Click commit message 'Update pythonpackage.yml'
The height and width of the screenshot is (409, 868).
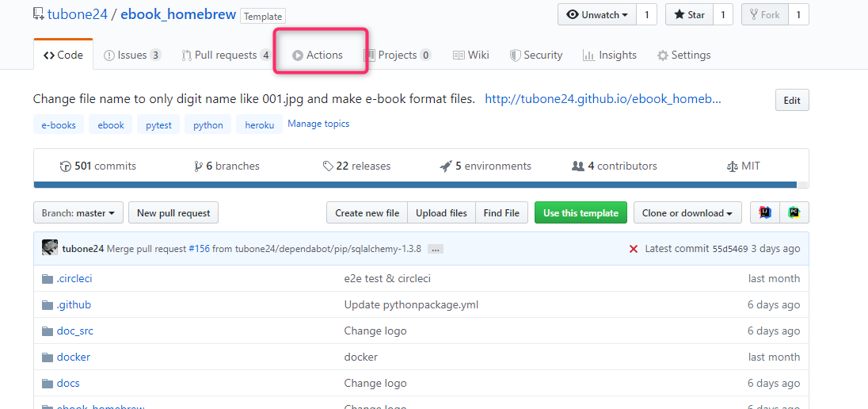[411, 305]
